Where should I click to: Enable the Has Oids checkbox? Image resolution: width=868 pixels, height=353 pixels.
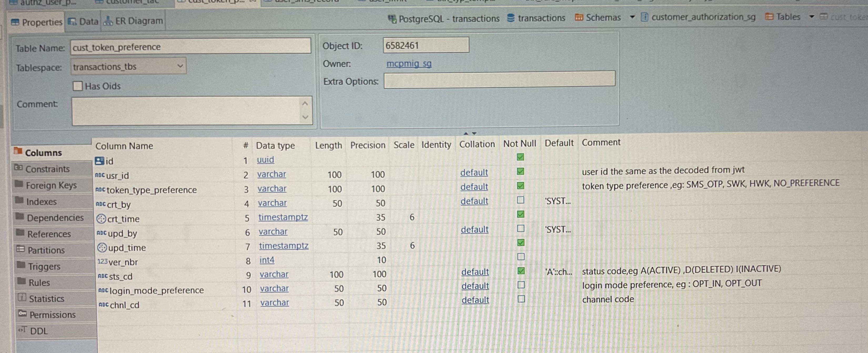(x=78, y=86)
